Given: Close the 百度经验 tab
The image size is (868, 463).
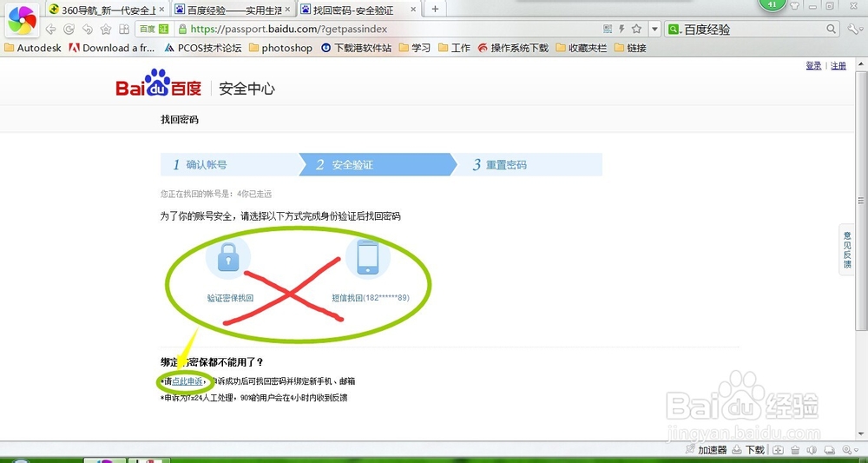Looking at the screenshot, I should pyautogui.click(x=287, y=10).
